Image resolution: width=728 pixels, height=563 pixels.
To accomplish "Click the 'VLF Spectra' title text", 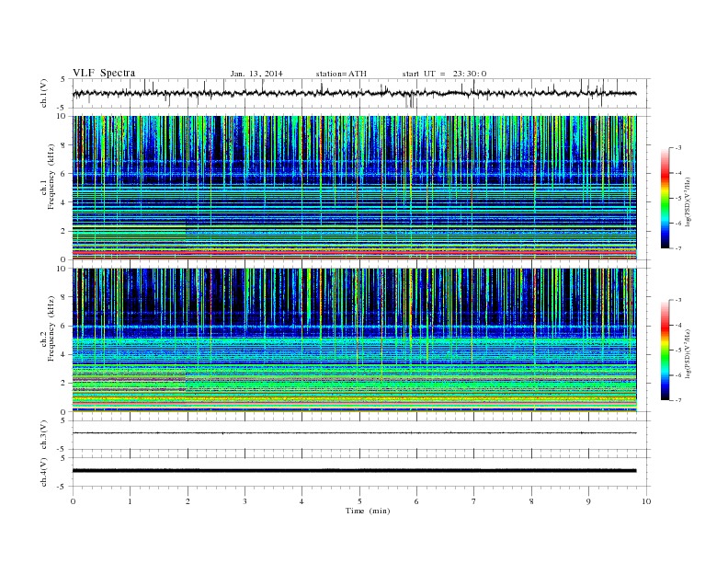I will [104, 73].
